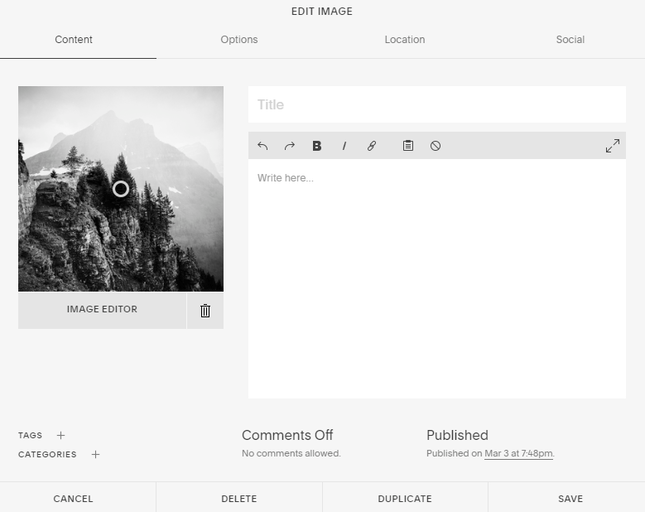The height and width of the screenshot is (512, 645).
Task: Click the Duplicate button
Action: [405, 498]
